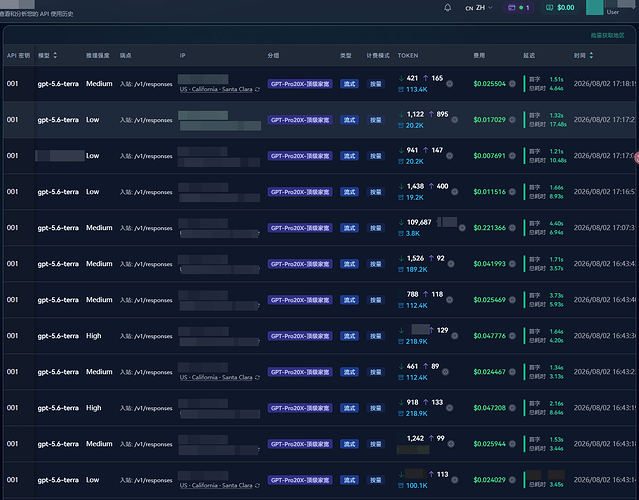Refresh location icon in the $0.024467 row
Viewport: 639px width, 500px height.
click(x=257, y=377)
